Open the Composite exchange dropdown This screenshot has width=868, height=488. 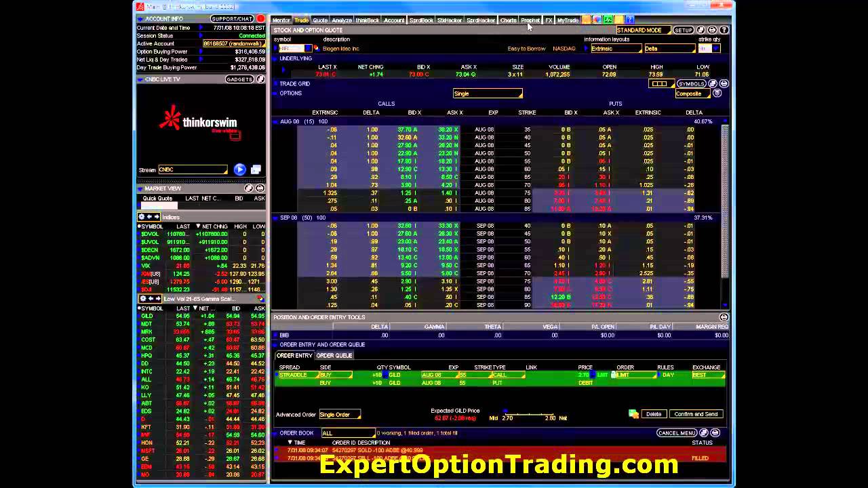[x=692, y=94]
